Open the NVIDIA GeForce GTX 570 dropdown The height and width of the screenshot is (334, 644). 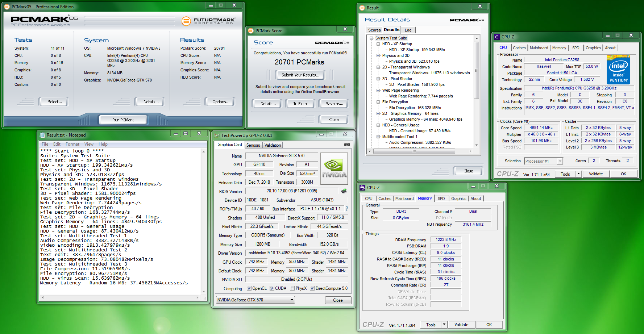255,300
